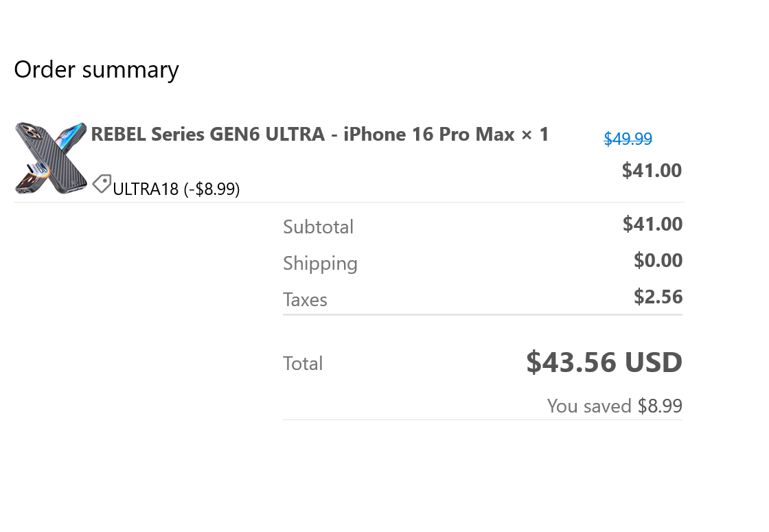The height and width of the screenshot is (532, 769).
Task: Click the Order summary heading
Action: tap(96, 70)
